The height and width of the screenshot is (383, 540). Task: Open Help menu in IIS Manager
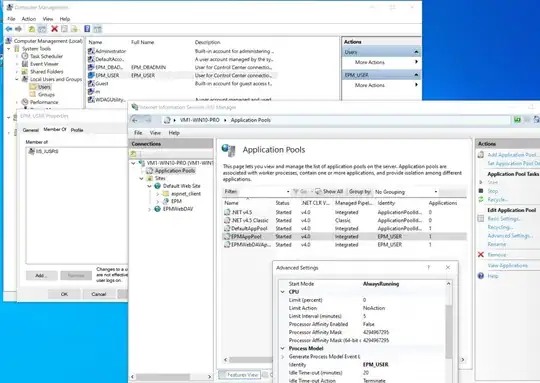tap(174, 133)
